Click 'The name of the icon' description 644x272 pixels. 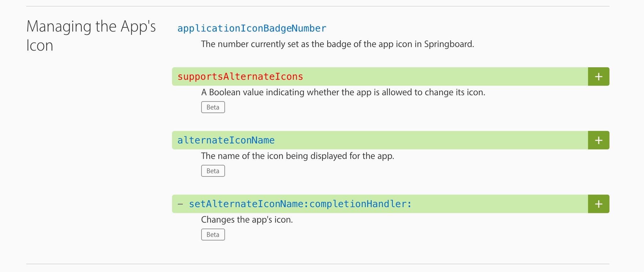[x=297, y=156]
